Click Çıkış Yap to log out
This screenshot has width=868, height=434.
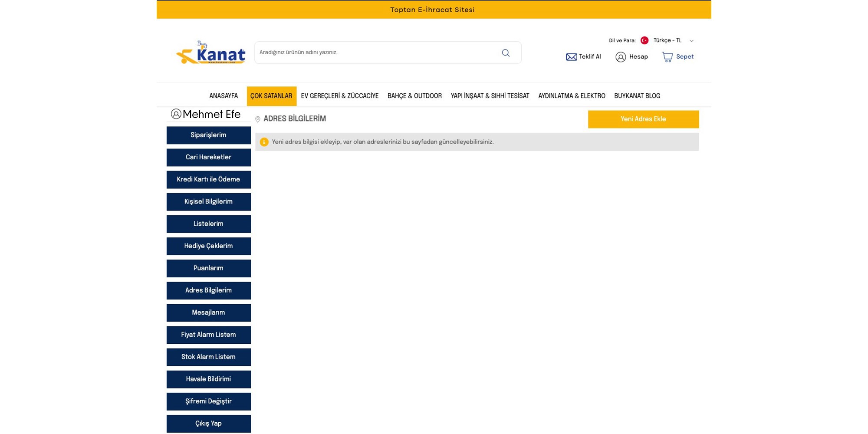click(208, 424)
